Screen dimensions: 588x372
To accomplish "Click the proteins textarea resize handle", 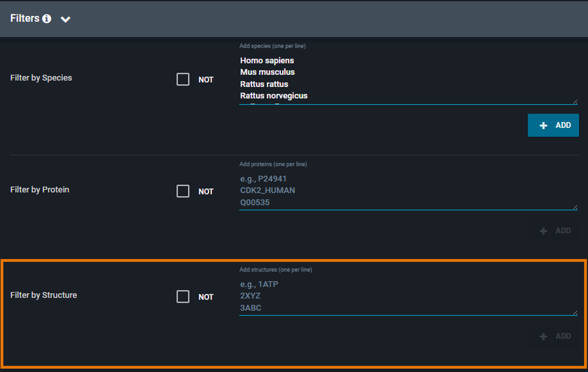I will [x=575, y=207].
